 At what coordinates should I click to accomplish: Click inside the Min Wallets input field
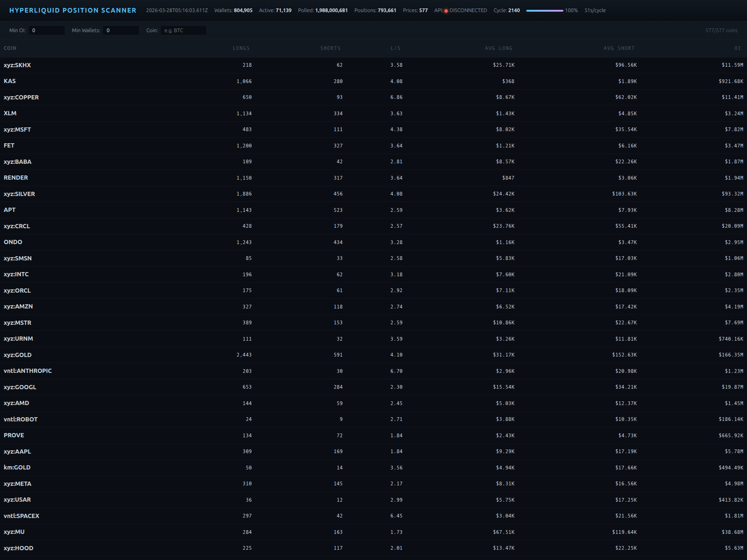(121, 30)
